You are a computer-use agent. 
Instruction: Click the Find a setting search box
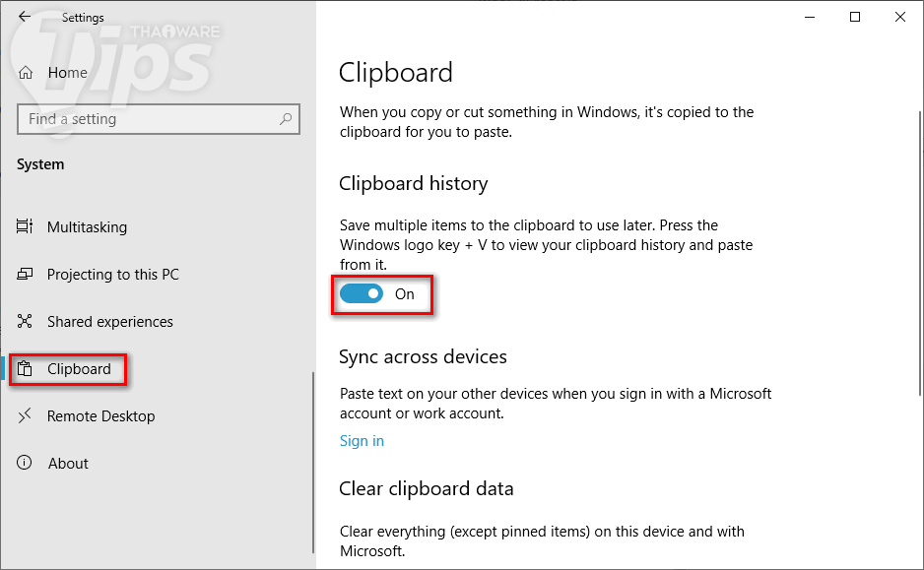(148, 119)
